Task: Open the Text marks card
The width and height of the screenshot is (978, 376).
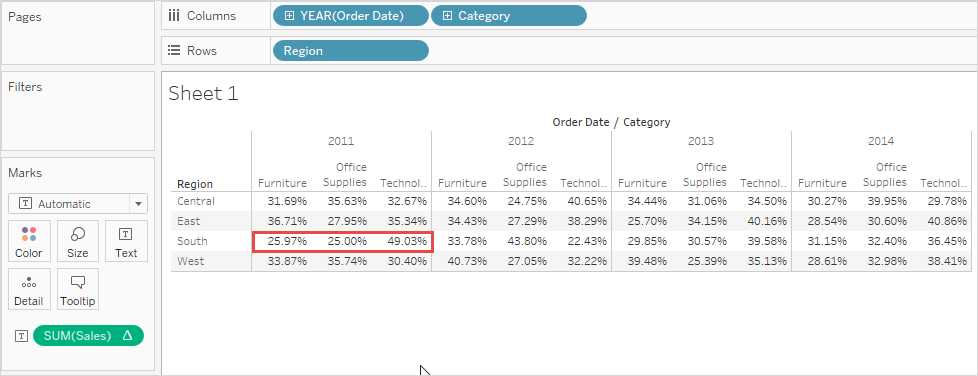Action: pyautogui.click(x=126, y=241)
